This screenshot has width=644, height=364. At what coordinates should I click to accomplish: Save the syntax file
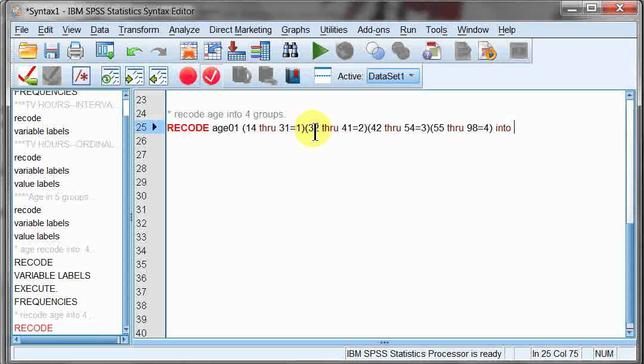(x=52, y=51)
